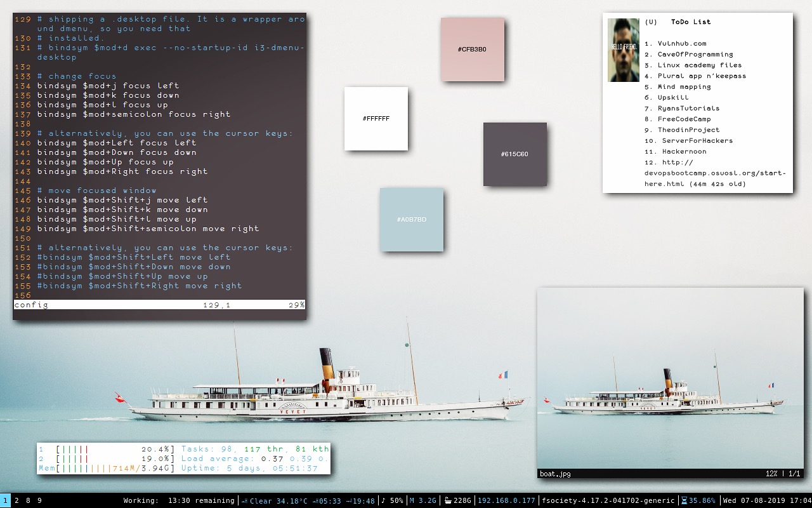Click the '# move focused window' comment

[x=96, y=190]
